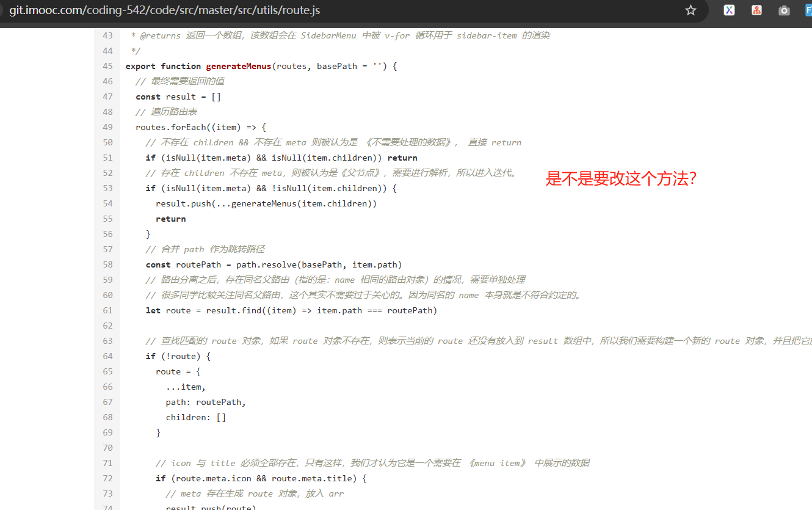Click 'export function generateMenus' declaration name
The image size is (812, 510).
pyautogui.click(x=239, y=66)
